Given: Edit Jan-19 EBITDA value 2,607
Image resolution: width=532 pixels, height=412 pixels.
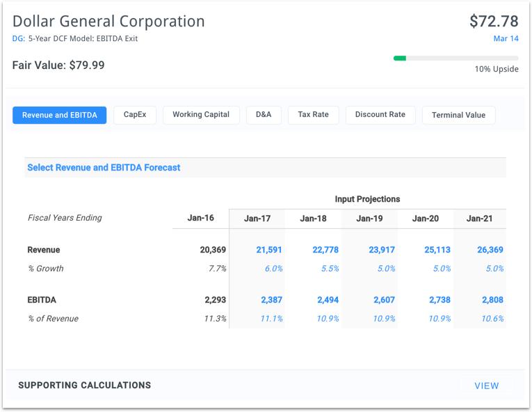Looking at the screenshot, I should click(384, 300).
